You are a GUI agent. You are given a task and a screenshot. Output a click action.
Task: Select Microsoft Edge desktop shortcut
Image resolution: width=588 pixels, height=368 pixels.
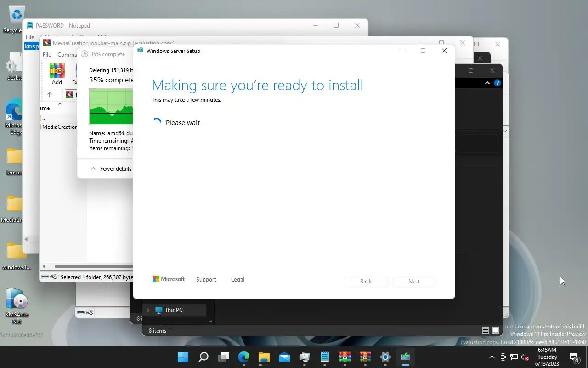click(14, 117)
